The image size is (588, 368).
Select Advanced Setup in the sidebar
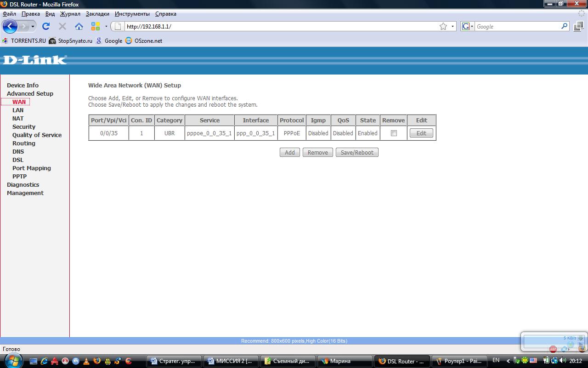pos(30,93)
